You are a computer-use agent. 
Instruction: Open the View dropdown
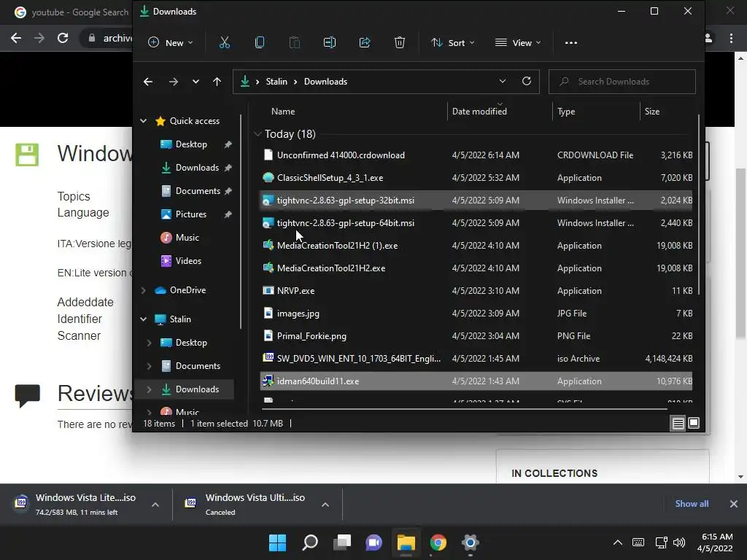click(x=519, y=43)
